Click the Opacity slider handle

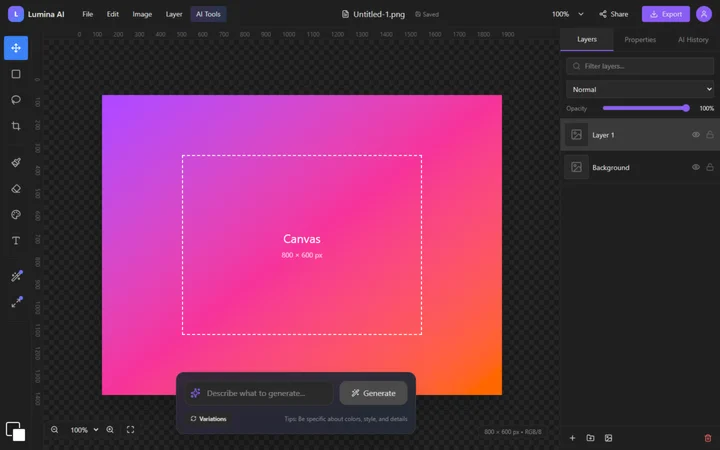(686, 108)
